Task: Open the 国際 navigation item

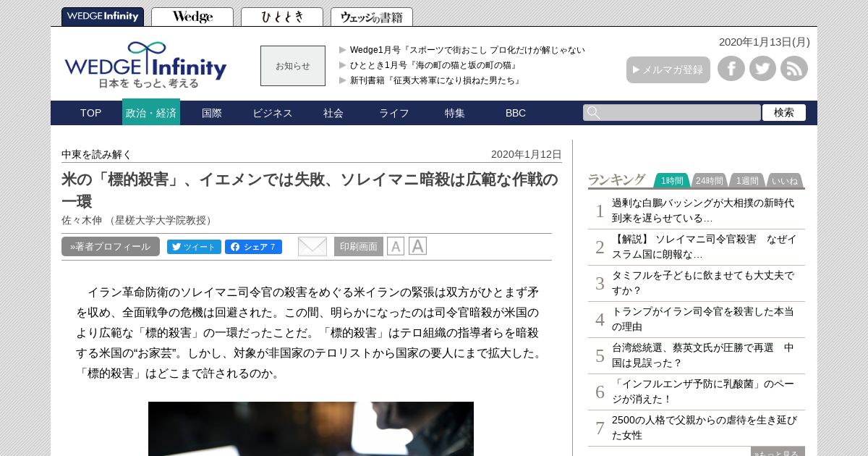Action: click(212, 113)
